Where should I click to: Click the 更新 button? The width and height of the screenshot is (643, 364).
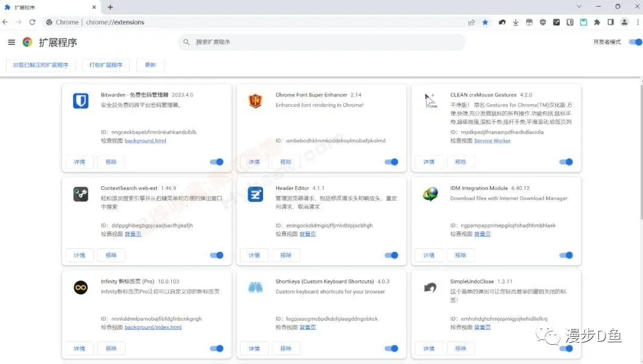pos(150,64)
